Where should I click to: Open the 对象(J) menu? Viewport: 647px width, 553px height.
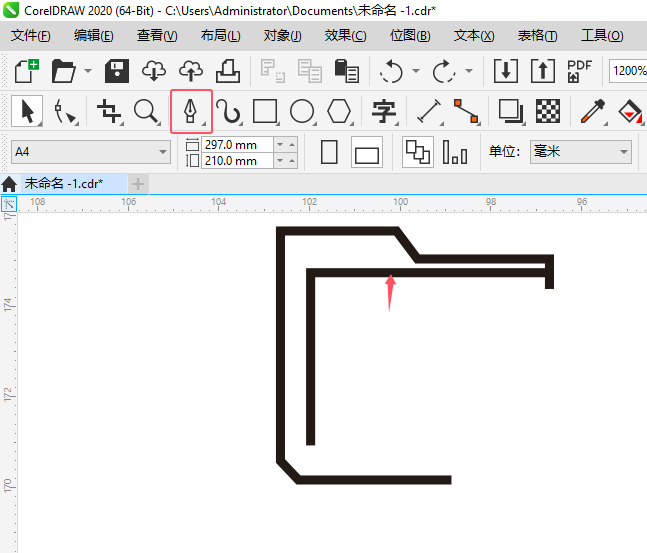tap(283, 36)
